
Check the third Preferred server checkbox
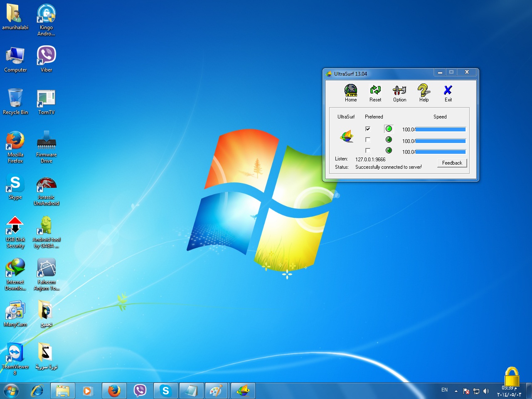tap(368, 150)
